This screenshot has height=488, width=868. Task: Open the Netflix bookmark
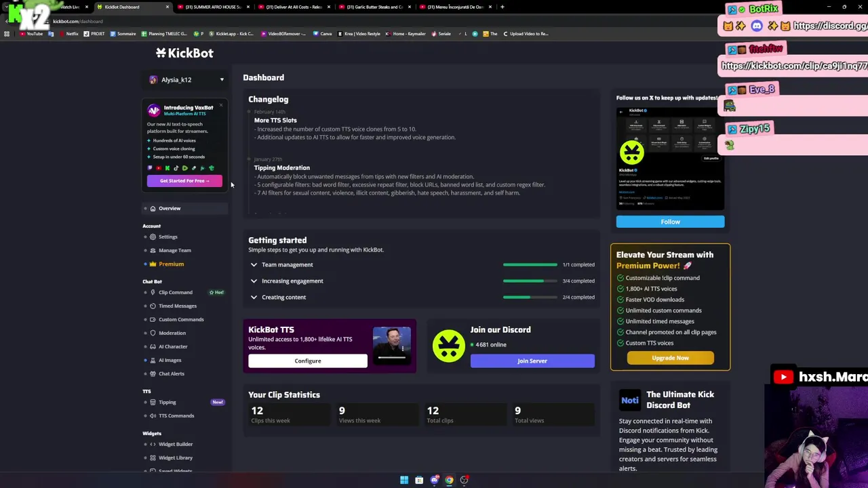(x=69, y=34)
